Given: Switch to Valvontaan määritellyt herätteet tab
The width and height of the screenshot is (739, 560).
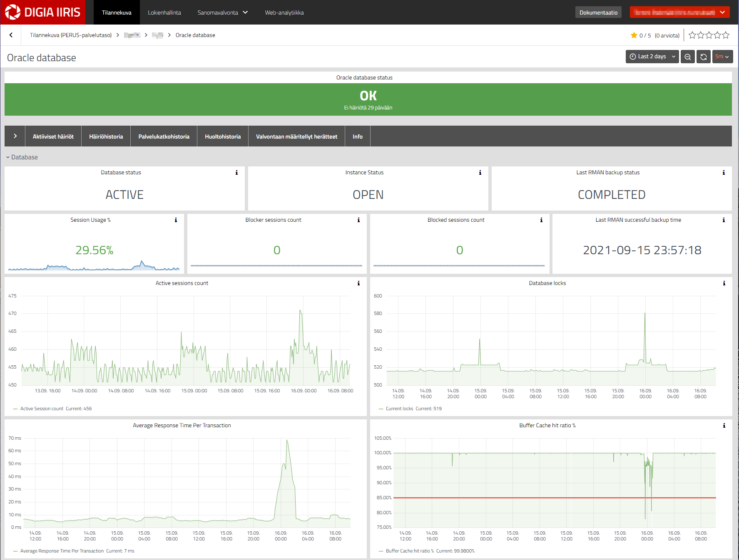Looking at the screenshot, I should point(297,136).
